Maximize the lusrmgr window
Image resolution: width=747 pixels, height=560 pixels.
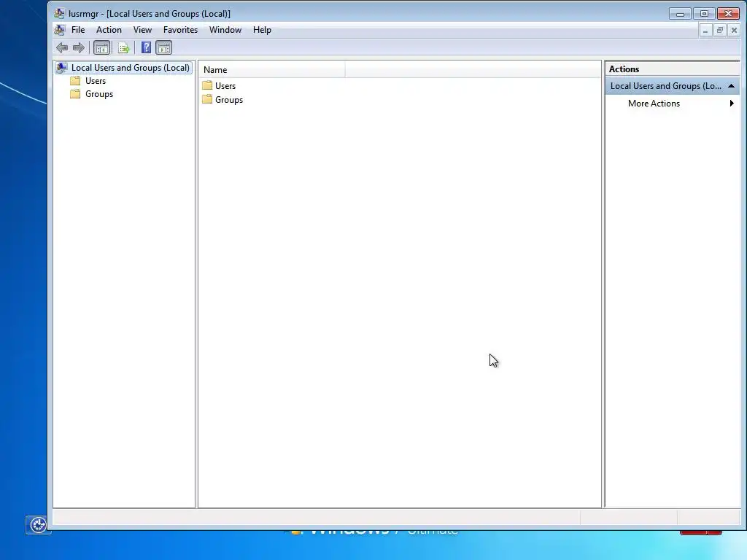pyautogui.click(x=704, y=14)
